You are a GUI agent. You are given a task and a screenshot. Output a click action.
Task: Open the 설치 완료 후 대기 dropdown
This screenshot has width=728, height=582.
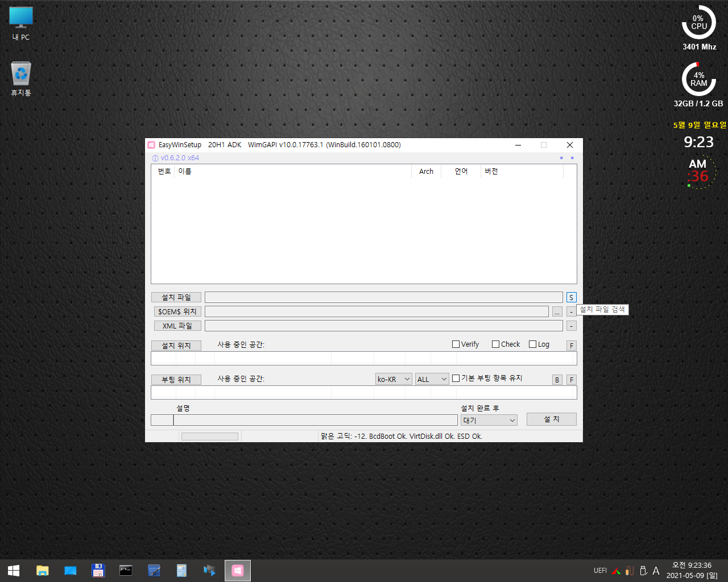pyautogui.click(x=489, y=420)
